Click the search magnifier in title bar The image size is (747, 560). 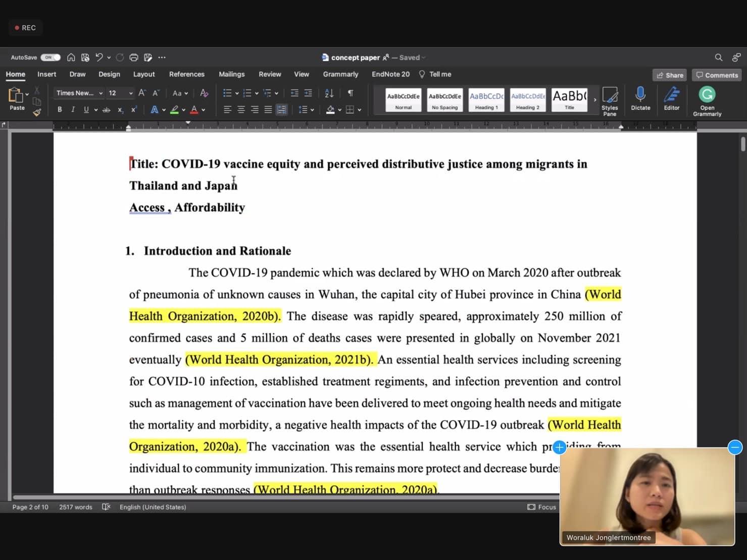pyautogui.click(x=719, y=58)
